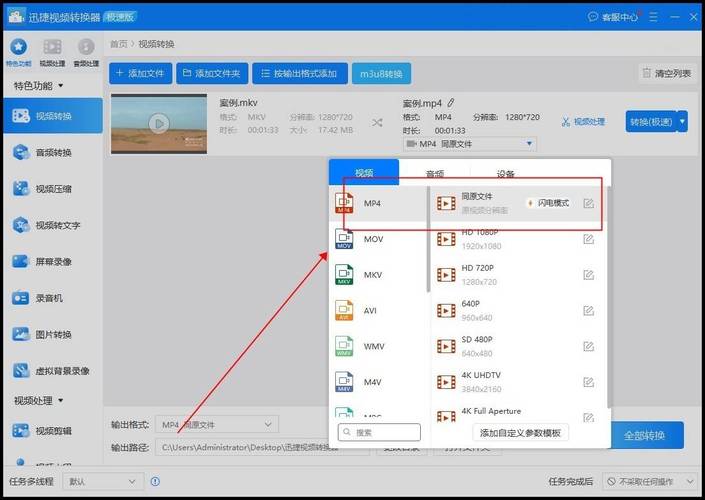Open the 转换(极速) arrow dropdown
This screenshot has width=705, height=500.
coord(683,121)
